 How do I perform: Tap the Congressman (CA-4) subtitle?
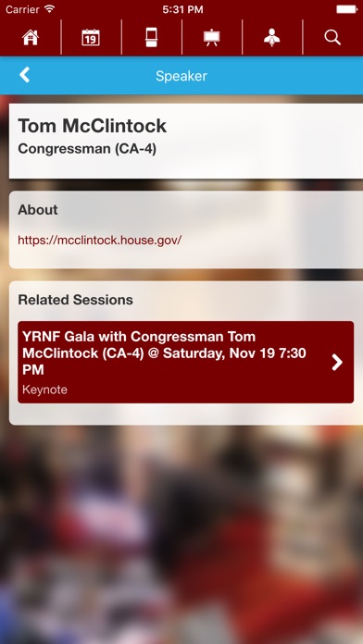[x=87, y=149]
